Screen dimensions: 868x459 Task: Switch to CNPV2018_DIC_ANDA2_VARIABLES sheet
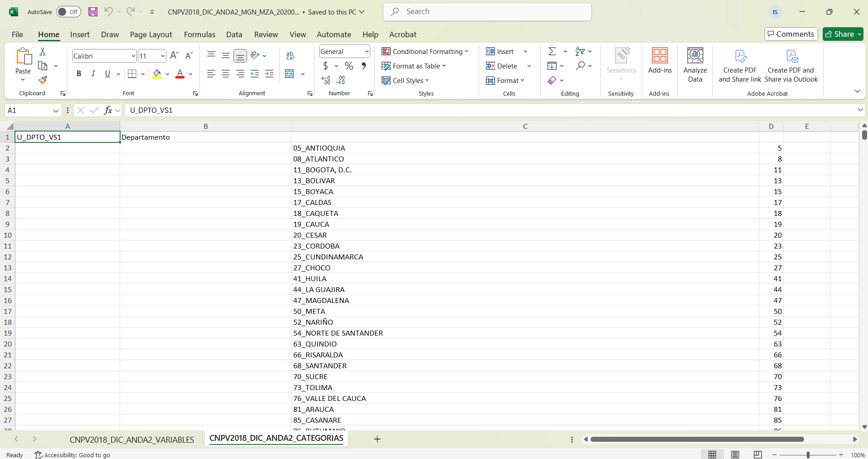(x=131, y=439)
